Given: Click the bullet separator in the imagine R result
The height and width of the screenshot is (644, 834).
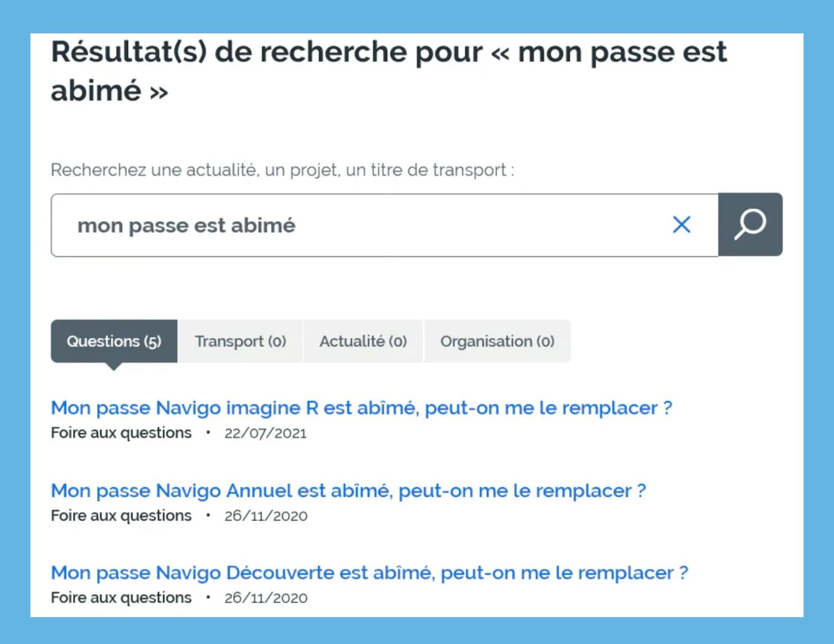Looking at the screenshot, I should coord(208,433).
